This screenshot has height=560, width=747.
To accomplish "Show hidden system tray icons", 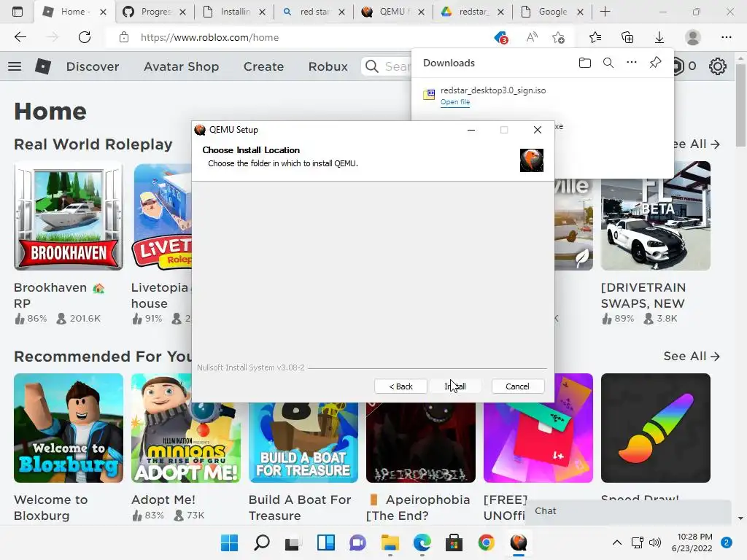I will tap(617, 542).
